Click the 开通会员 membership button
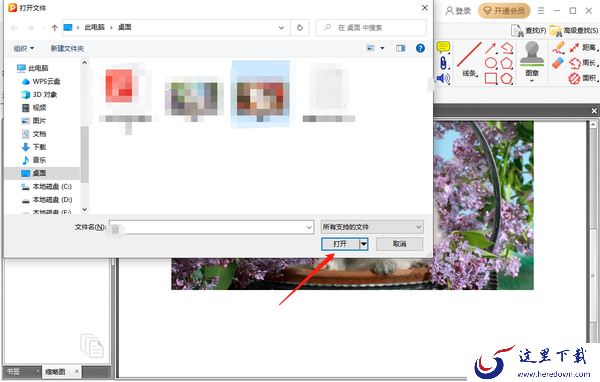Viewport: 600px width, 382px height. point(504,11)
